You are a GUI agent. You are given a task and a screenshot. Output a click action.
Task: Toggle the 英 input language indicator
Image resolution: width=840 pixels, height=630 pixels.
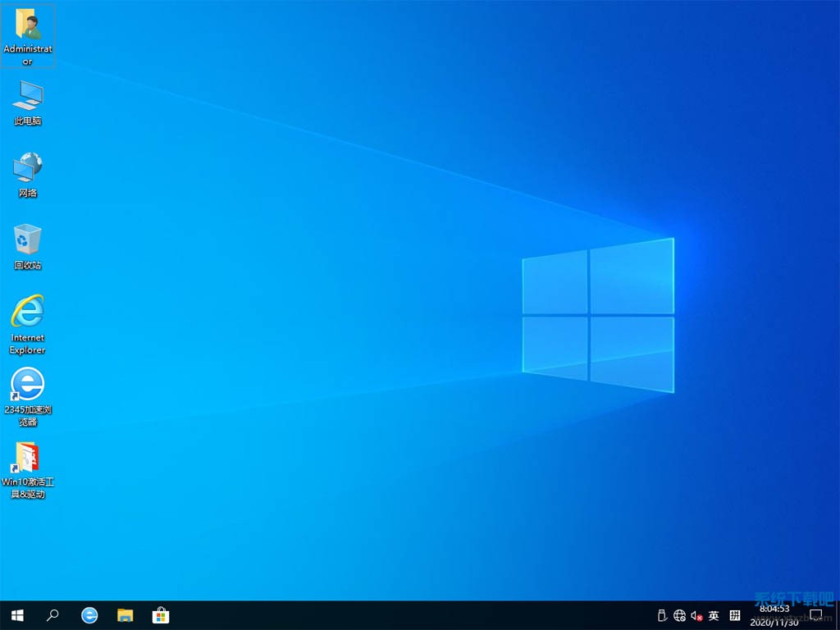(x=714, y=615)
